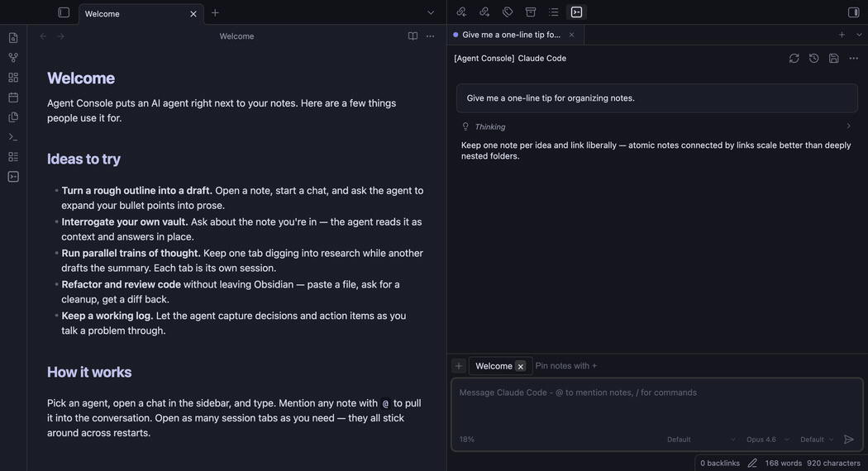This screenshot has height=471, width=868.
Task: Click the Ideas to try heading
Action: coord(83,159)
